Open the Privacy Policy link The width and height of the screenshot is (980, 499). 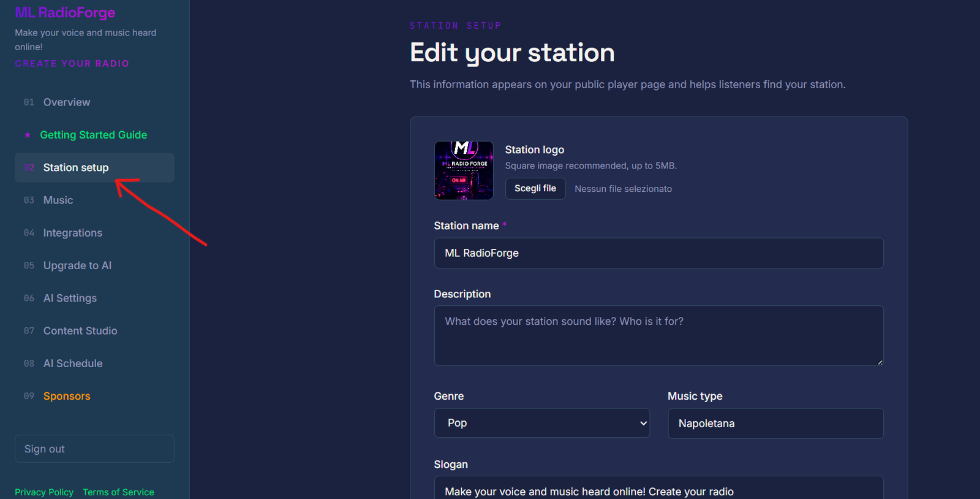point(44,492)
